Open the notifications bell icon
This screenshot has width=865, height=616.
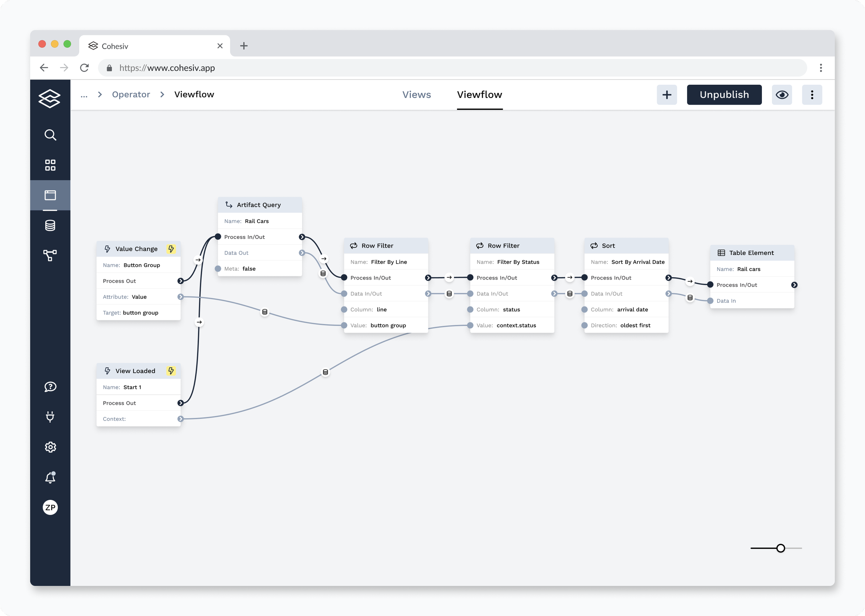50,477
